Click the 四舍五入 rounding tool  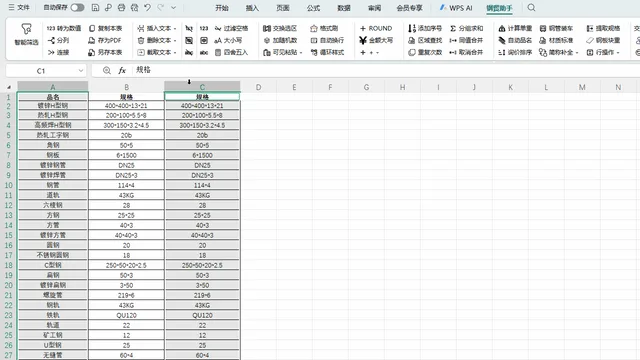[x=231, y=52]
